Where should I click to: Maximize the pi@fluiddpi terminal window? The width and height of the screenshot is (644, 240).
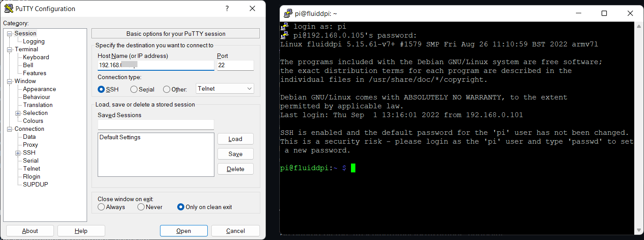pyautogui.click(x=604, y=13)
